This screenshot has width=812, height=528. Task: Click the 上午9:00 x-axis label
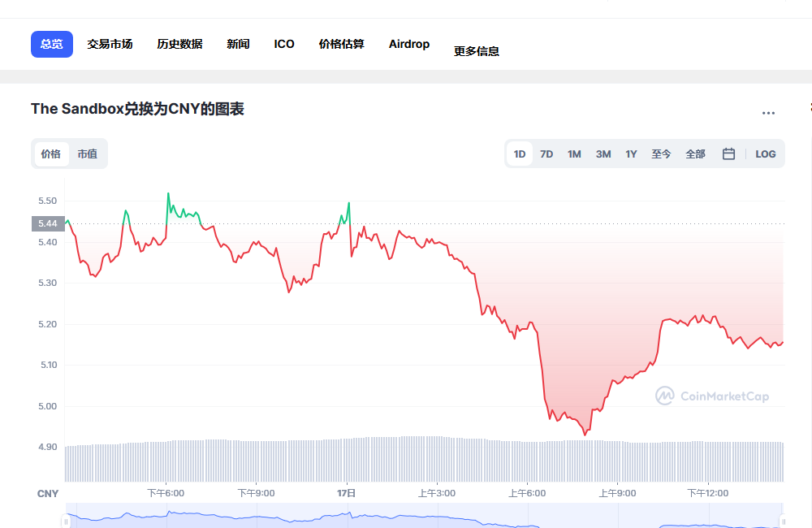click(x=617, y=493)
